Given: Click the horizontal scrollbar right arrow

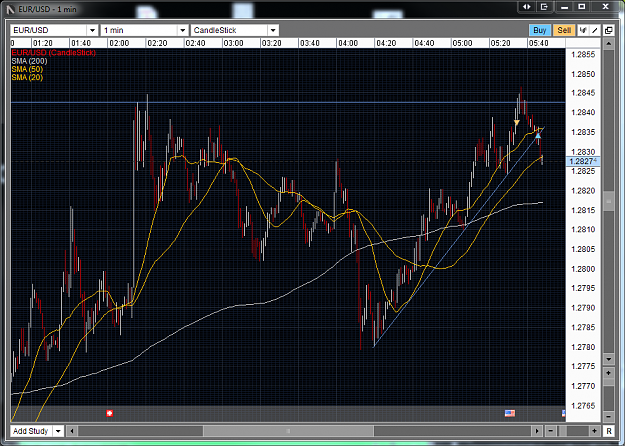Looking at the screenshot, I should pyautogui.click(x=537, y=431).
